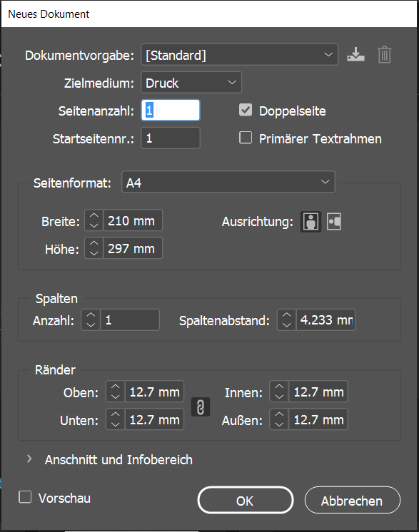Image resolution: width=419 pixels, height=532 pixels.
Task: Expand Anschnitt und Infobereich section
Action: (x=29, y=459)
